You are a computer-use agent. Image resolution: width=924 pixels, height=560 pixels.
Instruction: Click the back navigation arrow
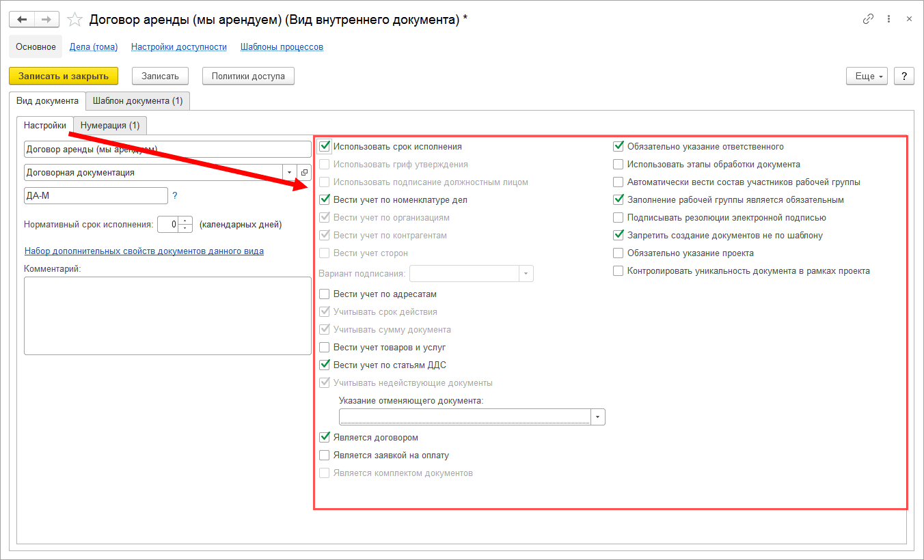click(21, 19)
